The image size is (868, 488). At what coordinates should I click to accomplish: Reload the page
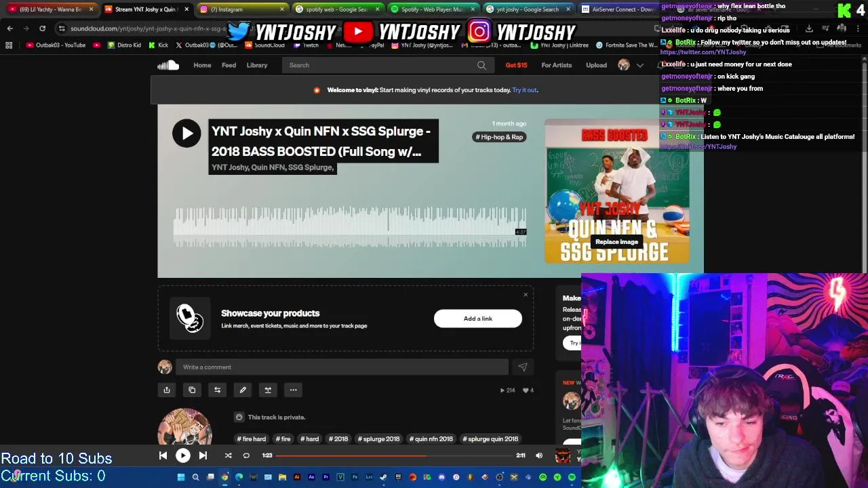tap(42, 28)
